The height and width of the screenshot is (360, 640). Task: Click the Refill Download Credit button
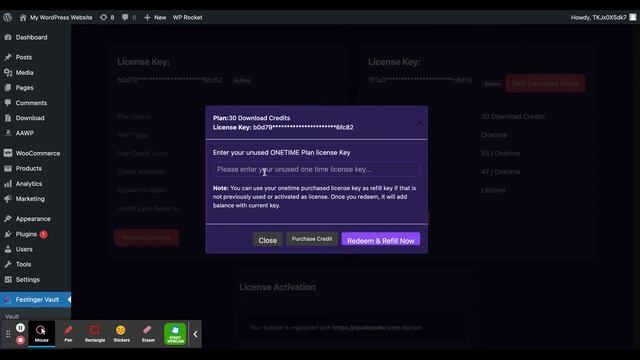pos(545,84)
